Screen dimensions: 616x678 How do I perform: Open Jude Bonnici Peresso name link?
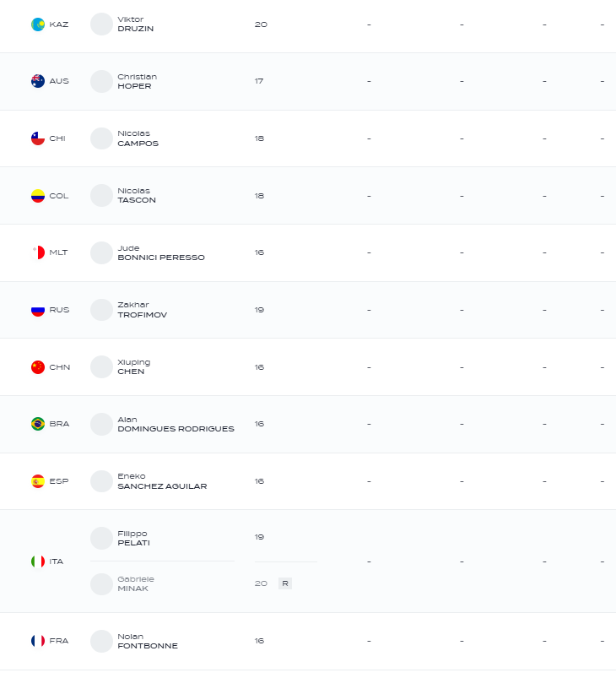[161, 252]
